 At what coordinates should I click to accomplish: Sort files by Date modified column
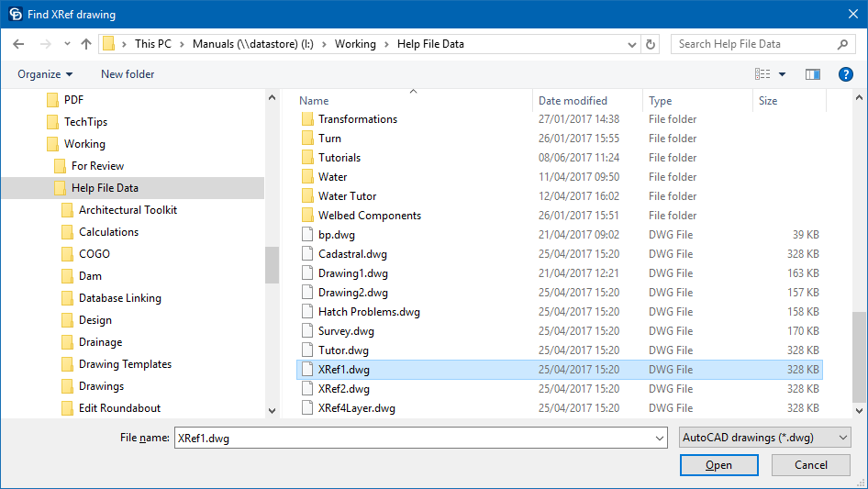point(573,101)
